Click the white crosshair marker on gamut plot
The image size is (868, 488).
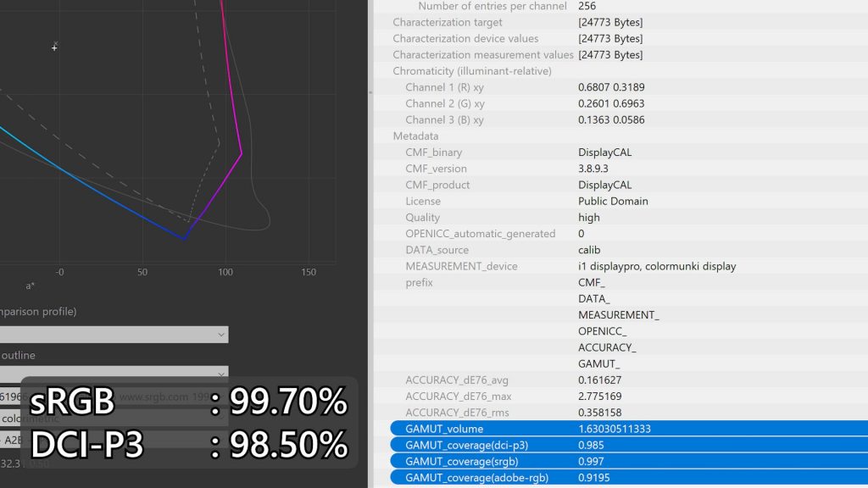tap(54, 48)
